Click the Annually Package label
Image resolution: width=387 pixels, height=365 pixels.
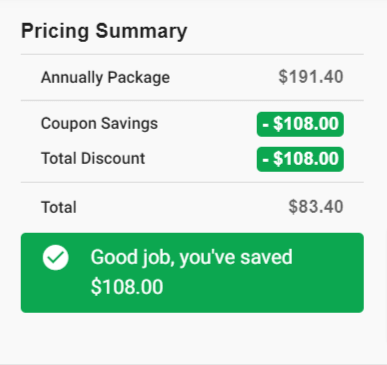(105, 78)
